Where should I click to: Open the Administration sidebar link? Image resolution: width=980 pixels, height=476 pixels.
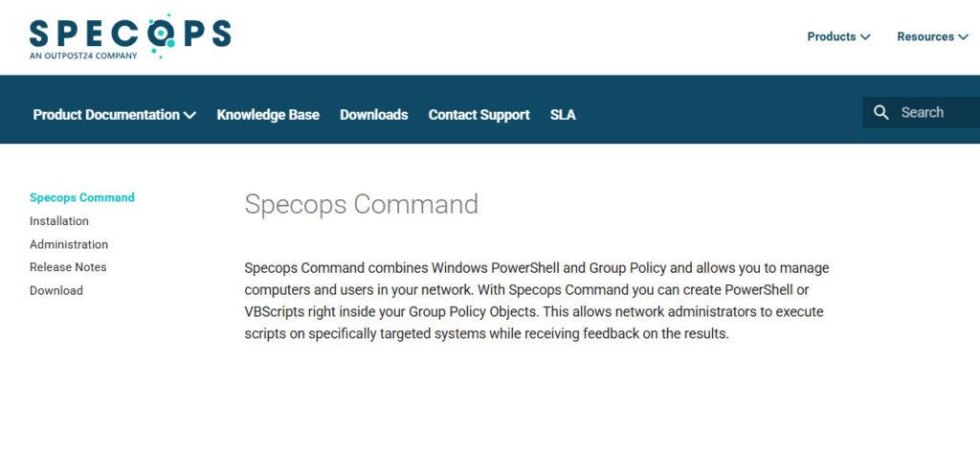69,244
